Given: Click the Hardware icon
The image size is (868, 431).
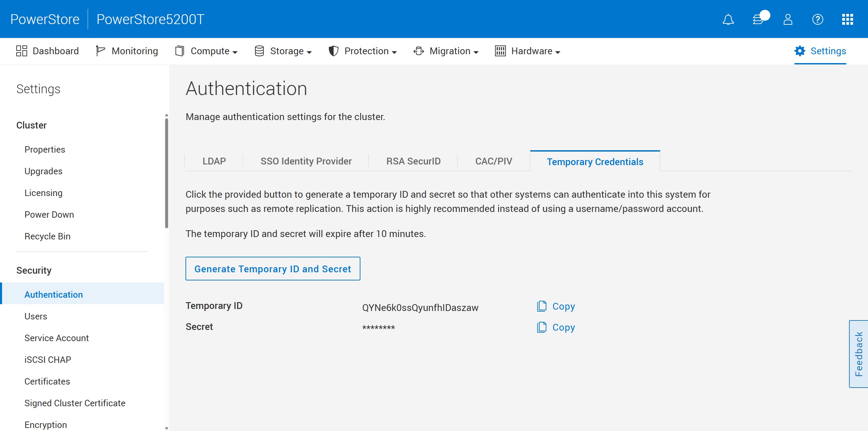Looking at the screenshot, I should click(x=500, y=51).
